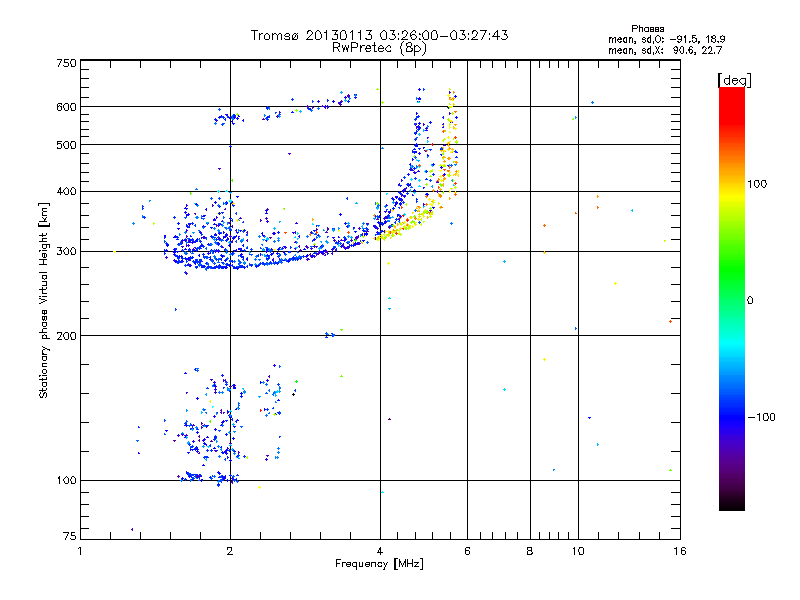The height and width of the screenshot is (600, 800).
Task: Click the frequency axis tick label "4"
Action: point(380,551)
